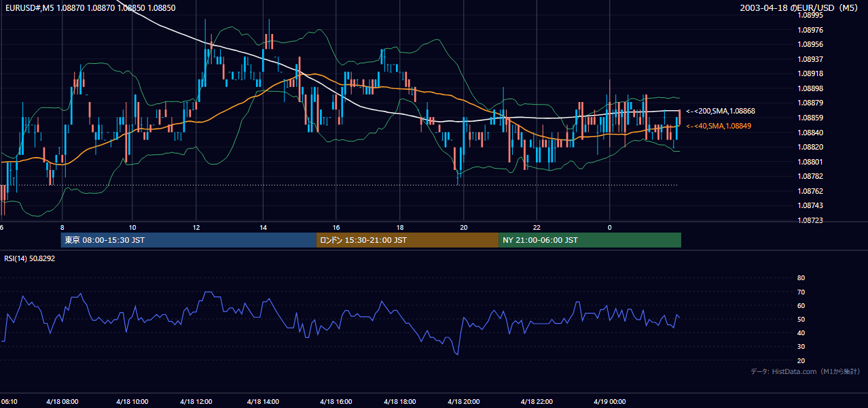
Task: Click hour tick 0 on price chart axis
Action: click(x=609, y=227)
